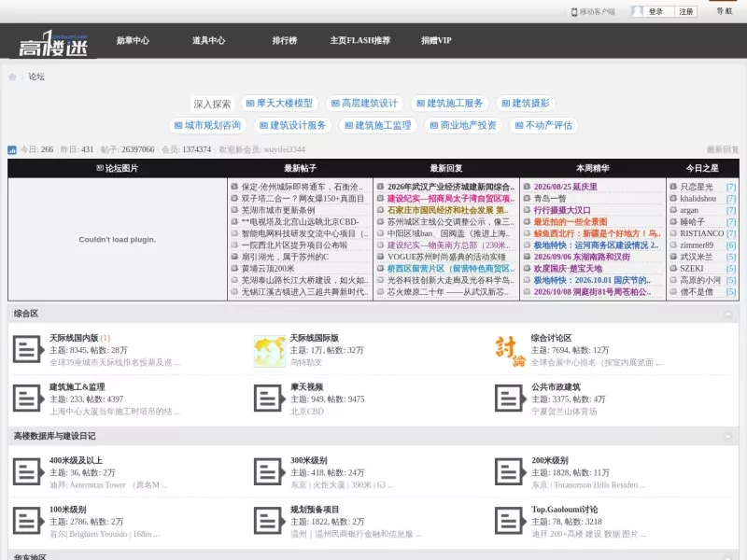Open the 商业地产投资 explore tag
Viewport: 747px width, 560px height.
click(463, 125)
